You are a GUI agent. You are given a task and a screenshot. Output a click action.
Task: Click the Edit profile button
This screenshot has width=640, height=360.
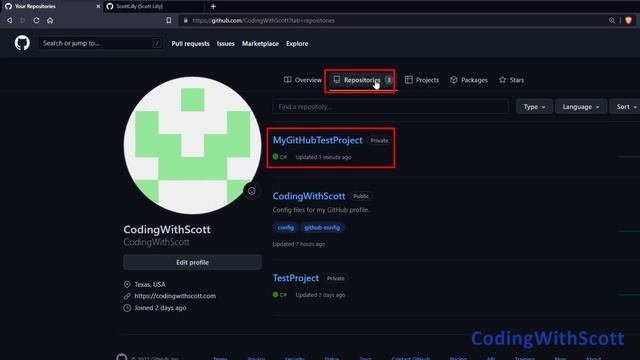tap(192, 262)
